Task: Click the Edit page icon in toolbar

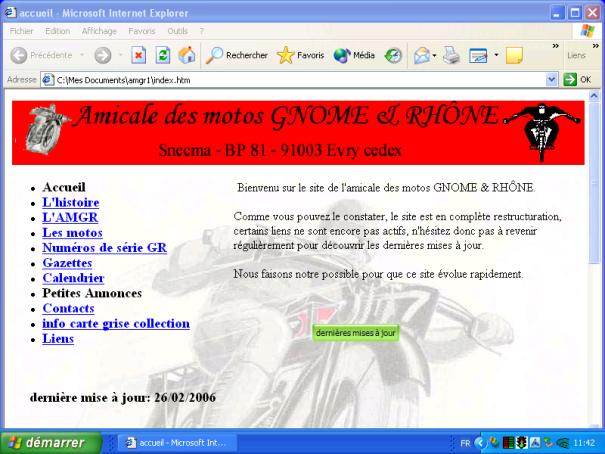Action: coord(478,56)
